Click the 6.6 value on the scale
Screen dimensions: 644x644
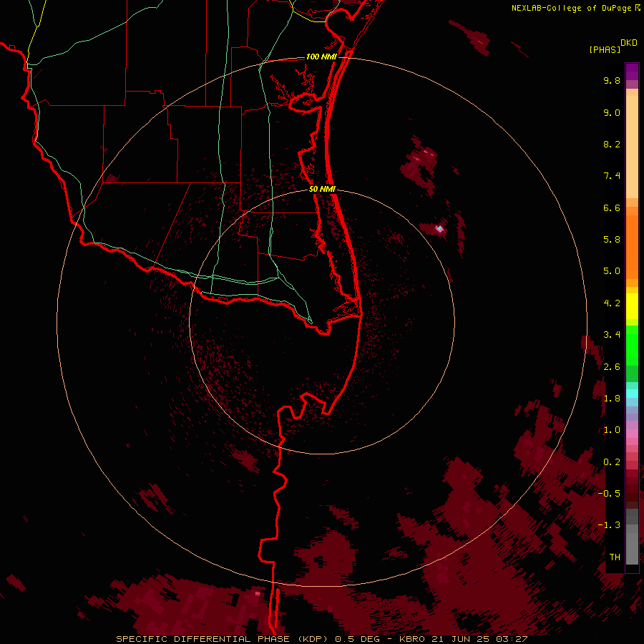[612, 208]
